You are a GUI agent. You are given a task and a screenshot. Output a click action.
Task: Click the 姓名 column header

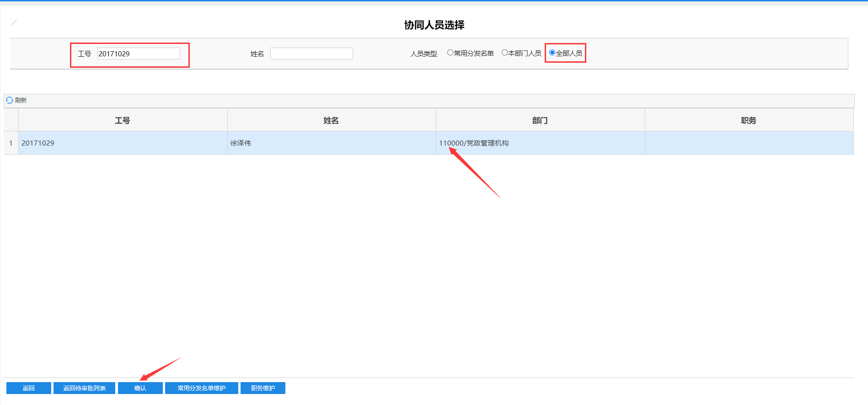(x=332, y=120)
